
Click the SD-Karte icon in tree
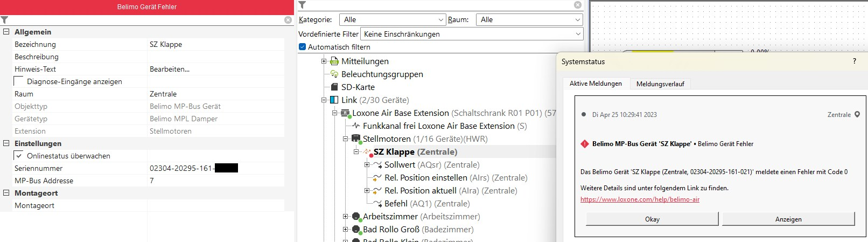334,87
